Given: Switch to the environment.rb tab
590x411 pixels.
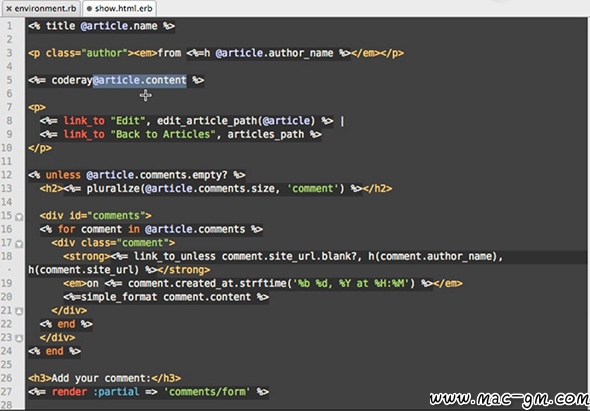Looking at the screenshot, I should [41, 8].
